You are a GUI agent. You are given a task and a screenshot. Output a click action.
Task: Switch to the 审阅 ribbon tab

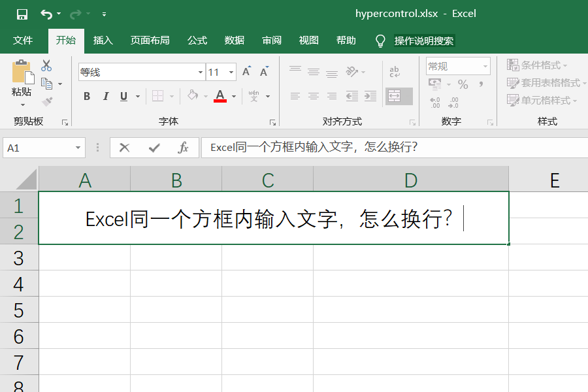point(272,40)
